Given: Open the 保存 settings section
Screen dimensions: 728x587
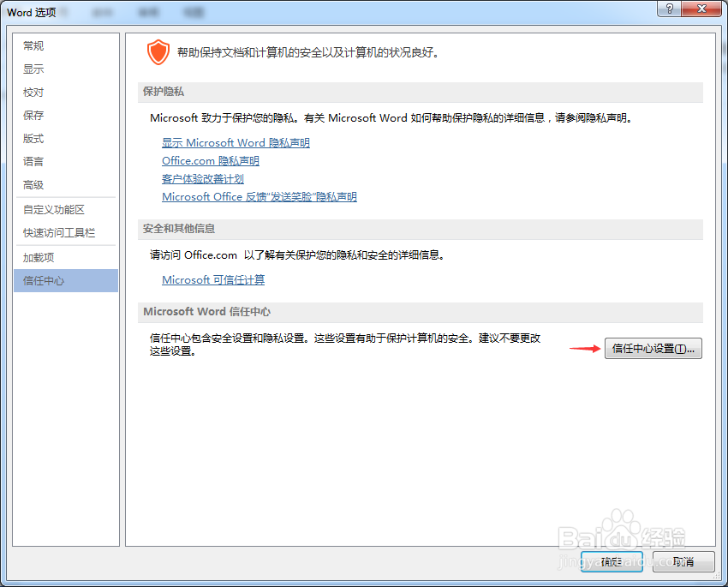Looking at the screenshot, I should (x=33, y=115).
